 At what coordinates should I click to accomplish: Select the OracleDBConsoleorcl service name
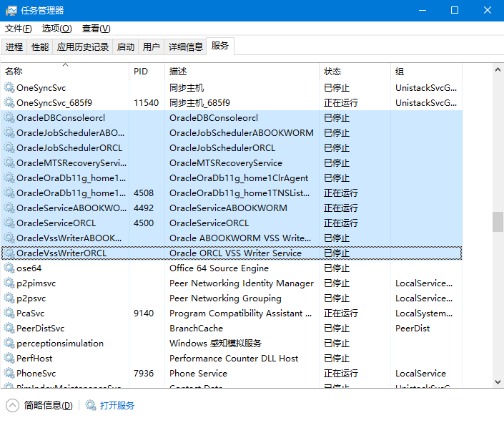pyautogui.click(x=61, y=118)
